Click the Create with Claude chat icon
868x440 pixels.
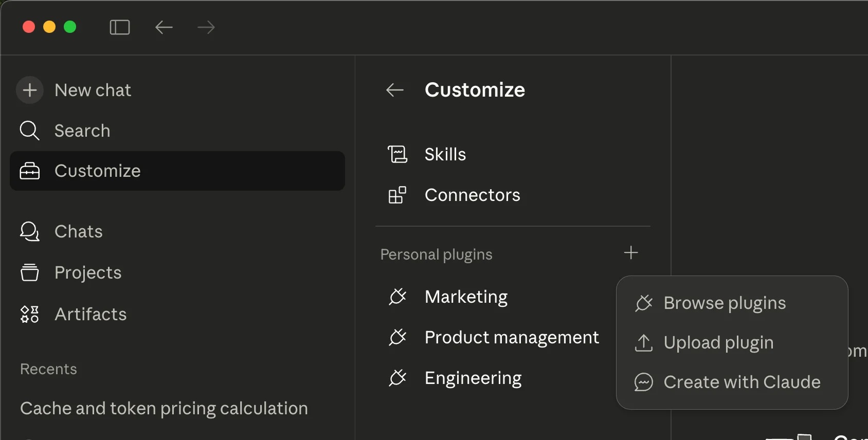pos(644,382)
